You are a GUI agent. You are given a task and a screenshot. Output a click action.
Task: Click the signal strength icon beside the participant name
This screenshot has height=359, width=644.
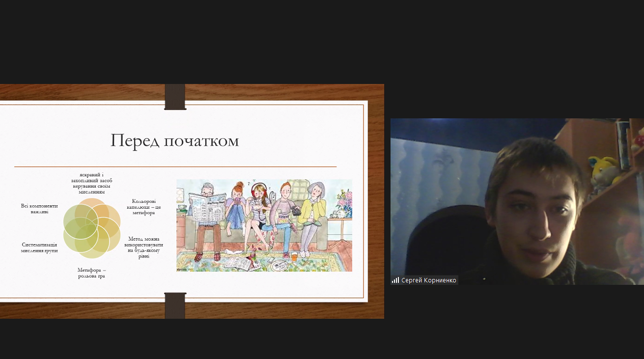395,280
